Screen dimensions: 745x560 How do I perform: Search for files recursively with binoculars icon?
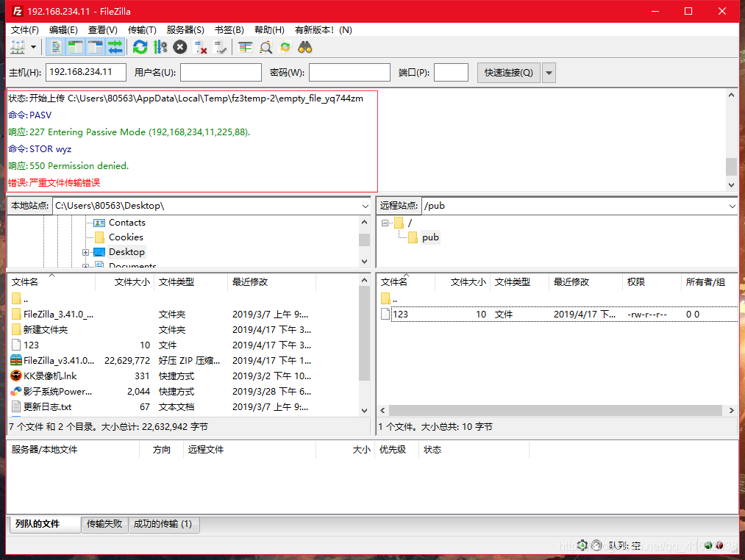[x=305, y=47]
